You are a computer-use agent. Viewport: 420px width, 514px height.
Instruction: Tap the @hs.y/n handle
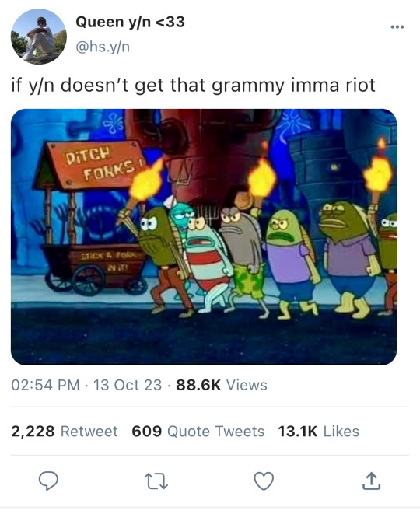point(103,47)
